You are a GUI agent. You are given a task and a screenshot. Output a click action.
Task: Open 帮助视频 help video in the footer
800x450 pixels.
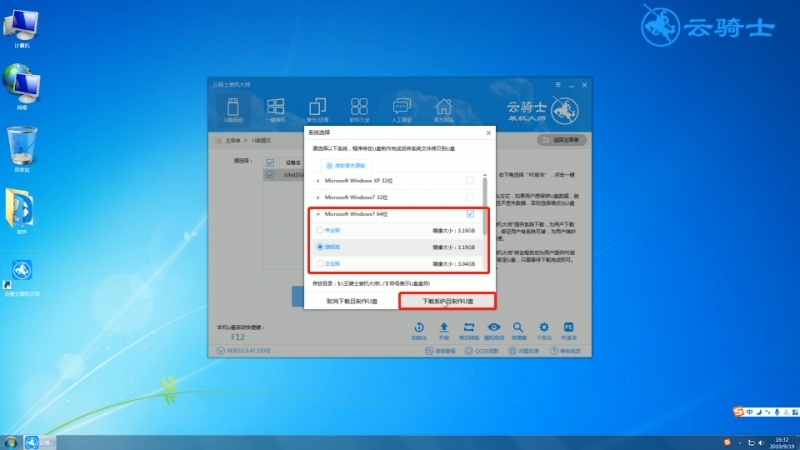[565, 351]
